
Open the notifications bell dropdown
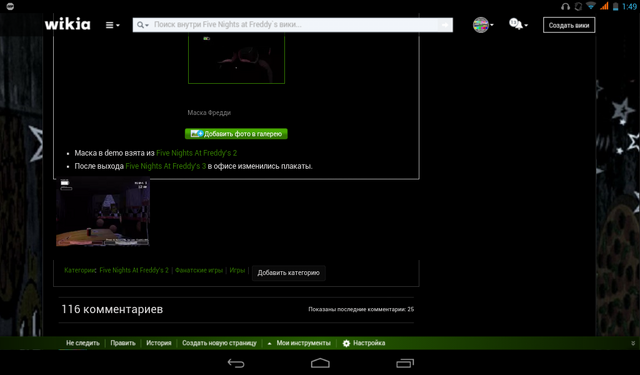coord(518,24)
